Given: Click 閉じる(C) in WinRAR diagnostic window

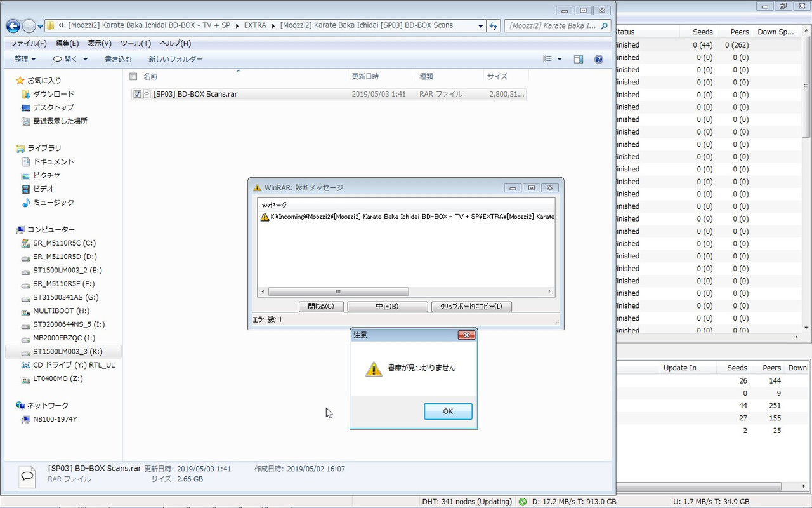Looking at the screenshot, I should pyautogui.click(x=321, y=306).
